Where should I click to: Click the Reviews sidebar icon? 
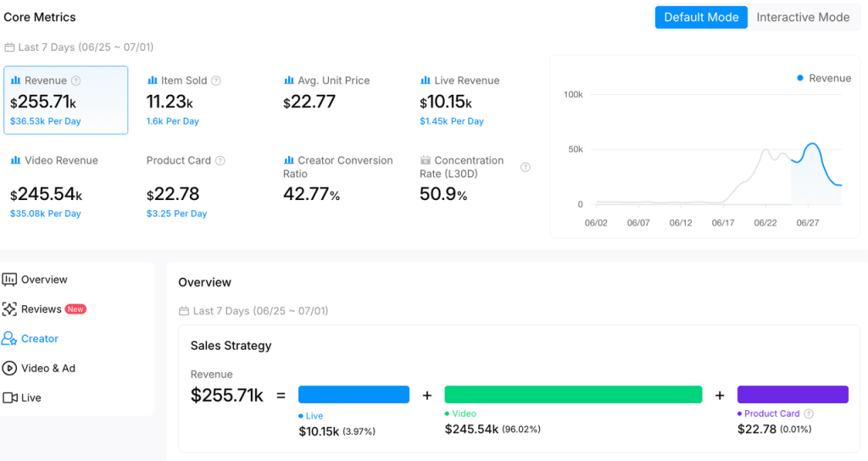[9, 309]
